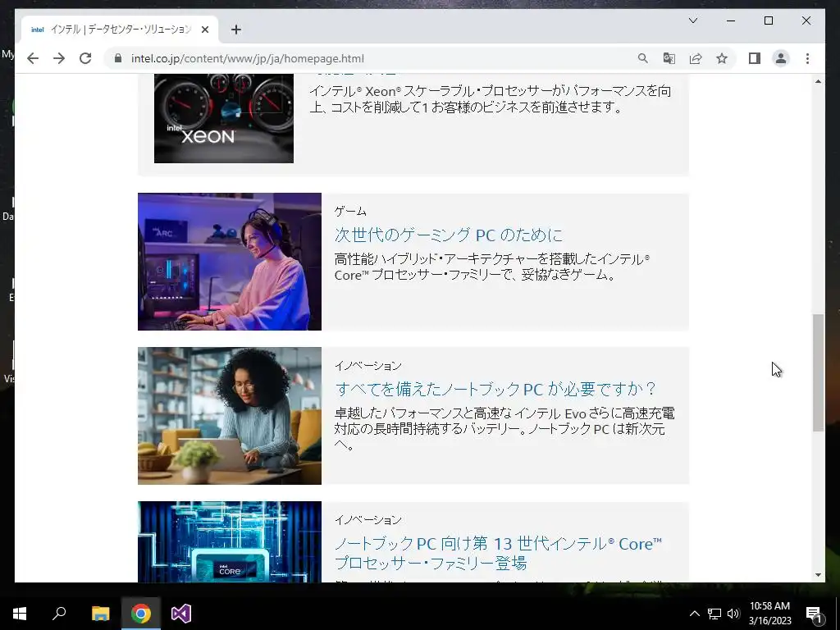Launch Visual Studio from the taskbar

click(x=181, y=614)
